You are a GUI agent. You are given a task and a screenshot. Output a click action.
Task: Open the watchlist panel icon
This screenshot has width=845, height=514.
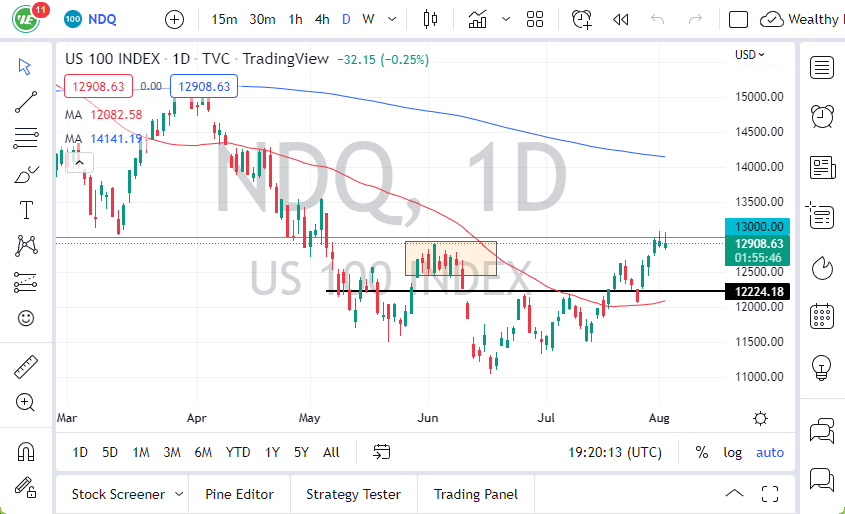click(x=822, y=68)
